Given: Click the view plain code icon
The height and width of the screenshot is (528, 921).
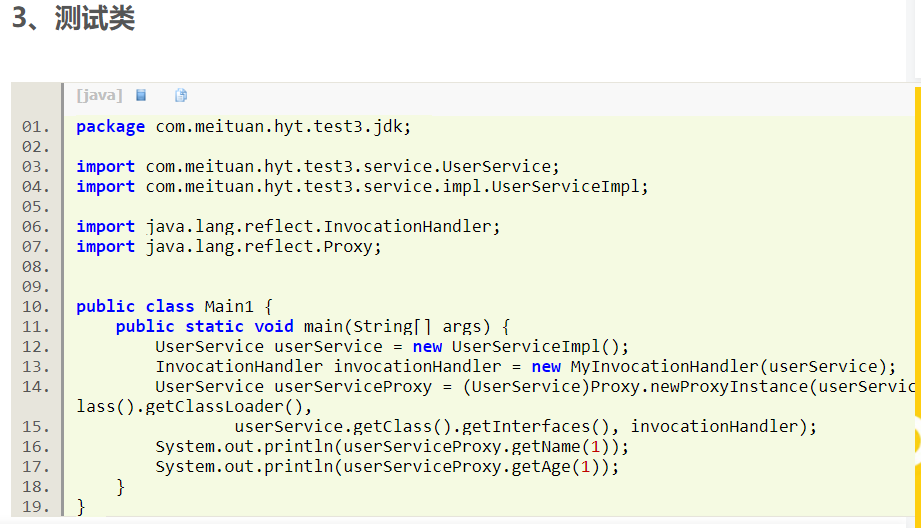Looking at the screenshot, I should [x=141, y=95].
